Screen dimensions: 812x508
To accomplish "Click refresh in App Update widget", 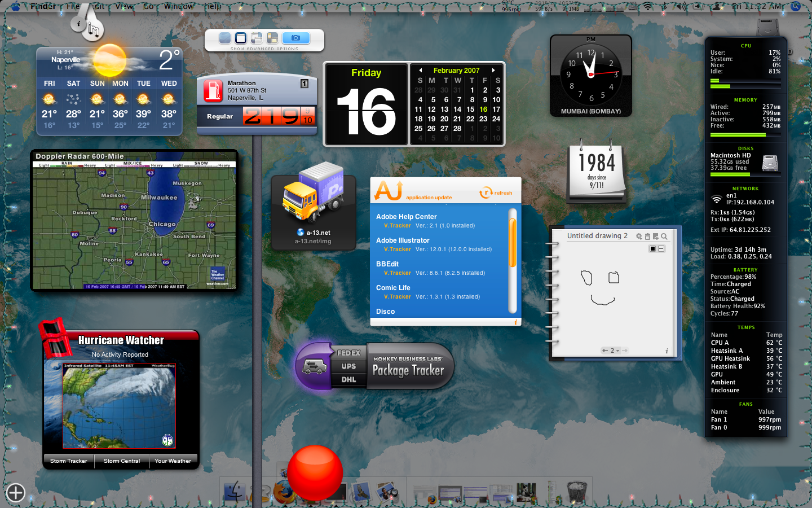I will click(x=496, y=193).
